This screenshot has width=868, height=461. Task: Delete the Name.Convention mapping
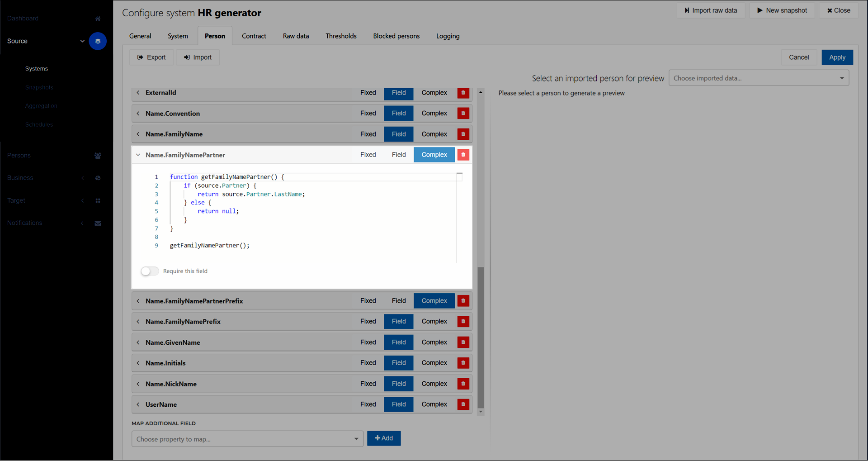(463, 114)
